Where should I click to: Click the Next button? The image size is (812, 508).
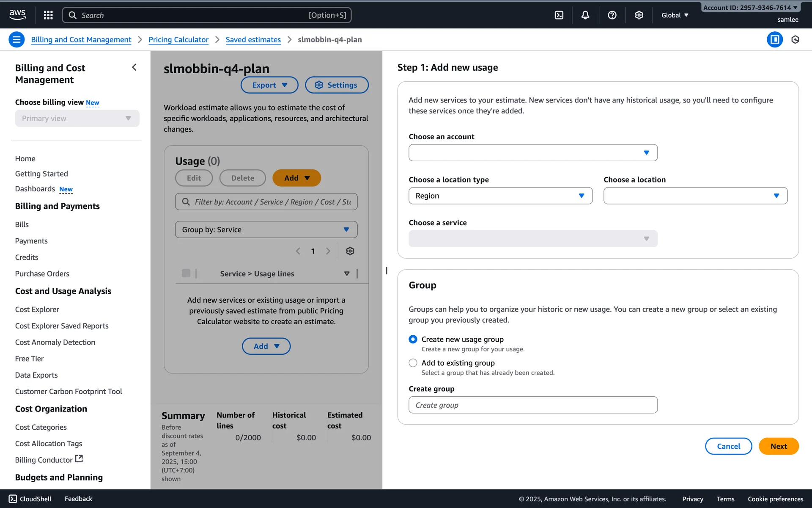(778, 446)
